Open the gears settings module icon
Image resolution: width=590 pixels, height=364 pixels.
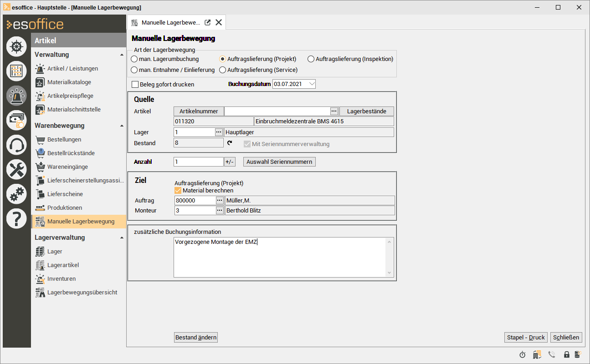(17, 194)
